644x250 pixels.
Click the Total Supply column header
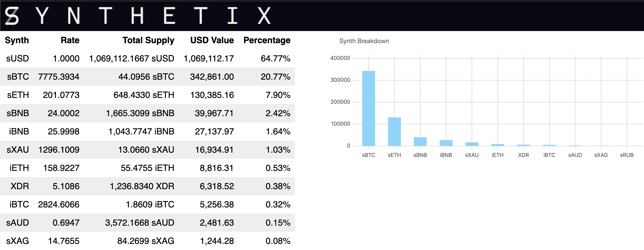coord(148,40)
